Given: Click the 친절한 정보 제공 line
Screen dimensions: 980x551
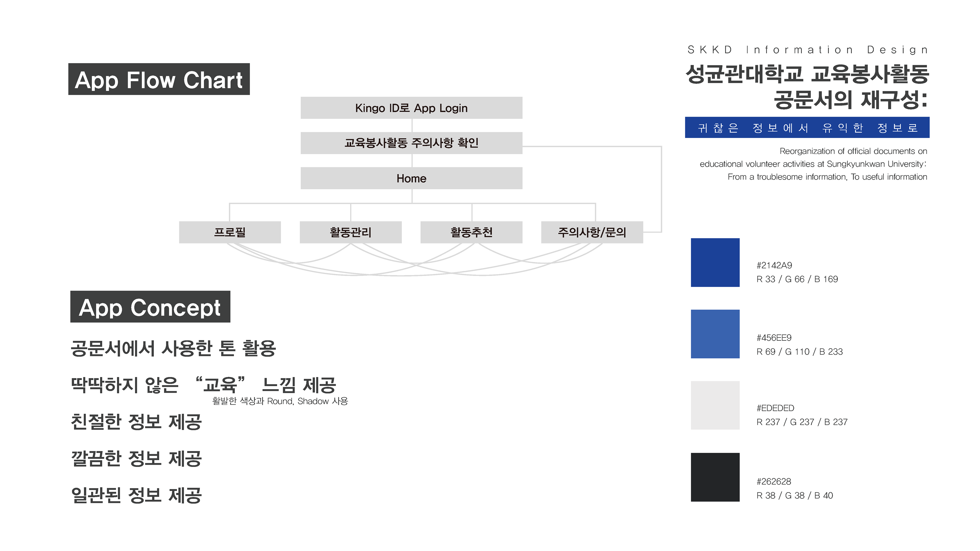Looking at the screenshot, I should [136, 422].
